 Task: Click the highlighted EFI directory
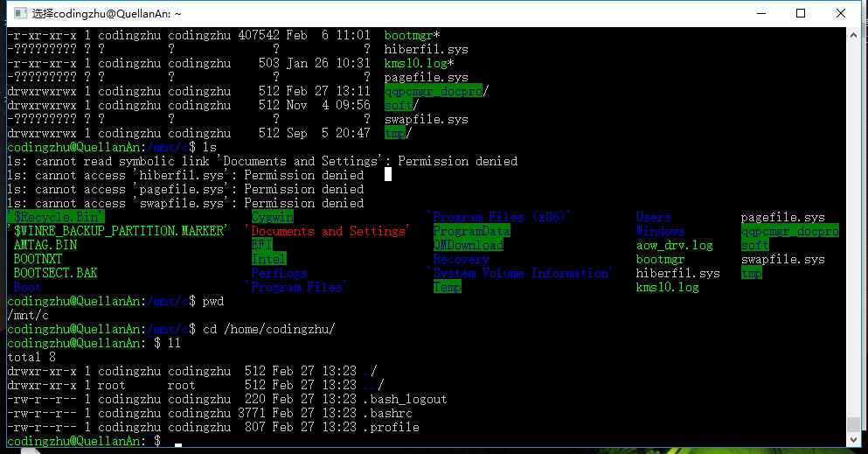tap(262, 245)
